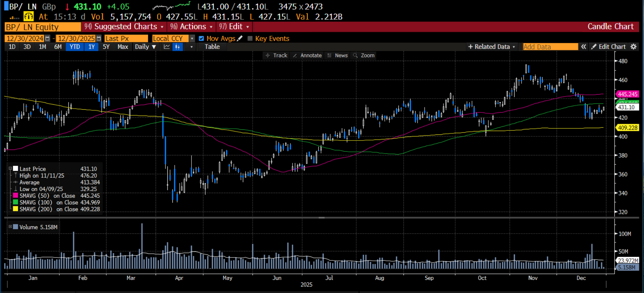
Task: Select the line chart type icon
Action: 167,47
